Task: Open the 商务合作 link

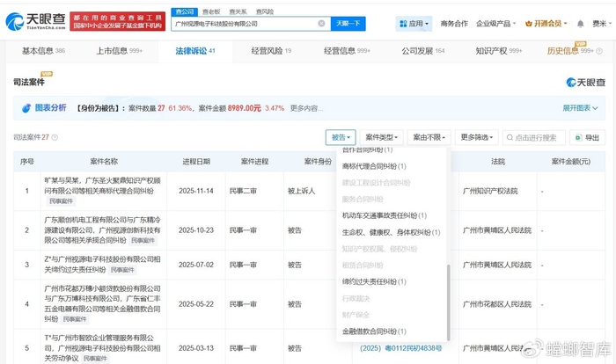Action: (x=454, y=24)
